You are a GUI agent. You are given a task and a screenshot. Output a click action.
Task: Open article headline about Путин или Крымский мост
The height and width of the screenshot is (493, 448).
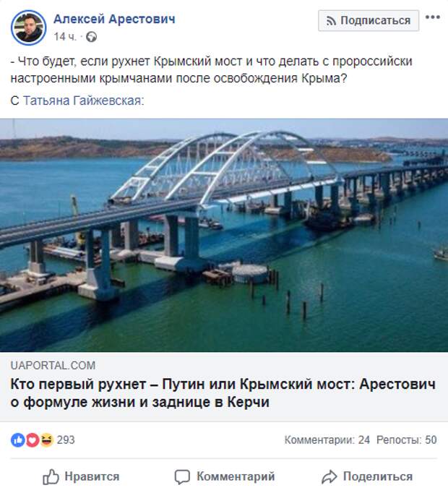[223, 393]
